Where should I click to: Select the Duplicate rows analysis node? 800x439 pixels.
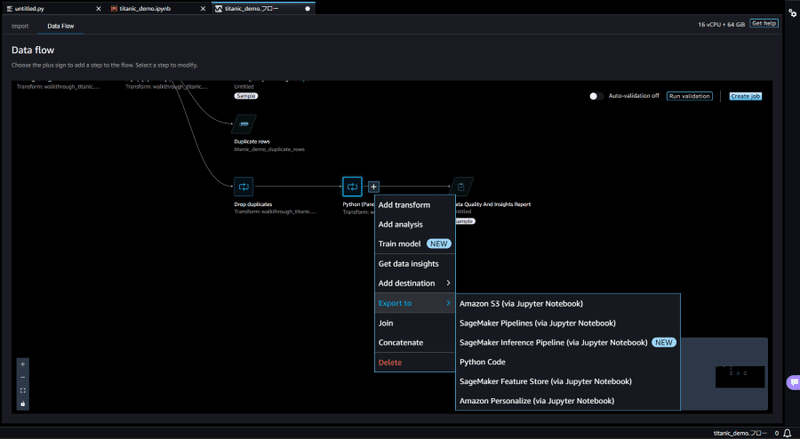[244, 124]
